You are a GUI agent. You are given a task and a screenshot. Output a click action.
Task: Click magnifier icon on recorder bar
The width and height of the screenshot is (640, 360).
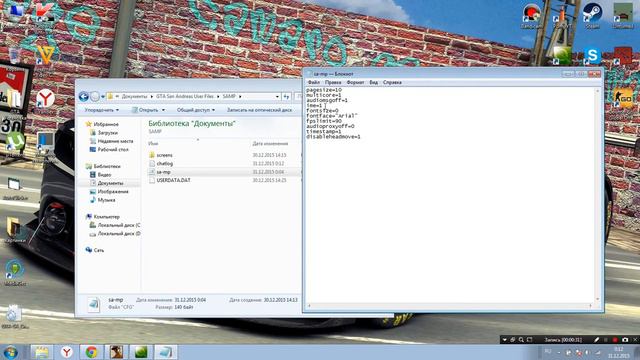(521, 340)
